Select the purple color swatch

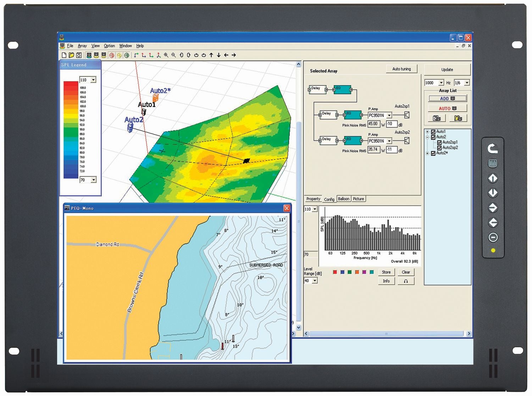(x=364, y=272)
